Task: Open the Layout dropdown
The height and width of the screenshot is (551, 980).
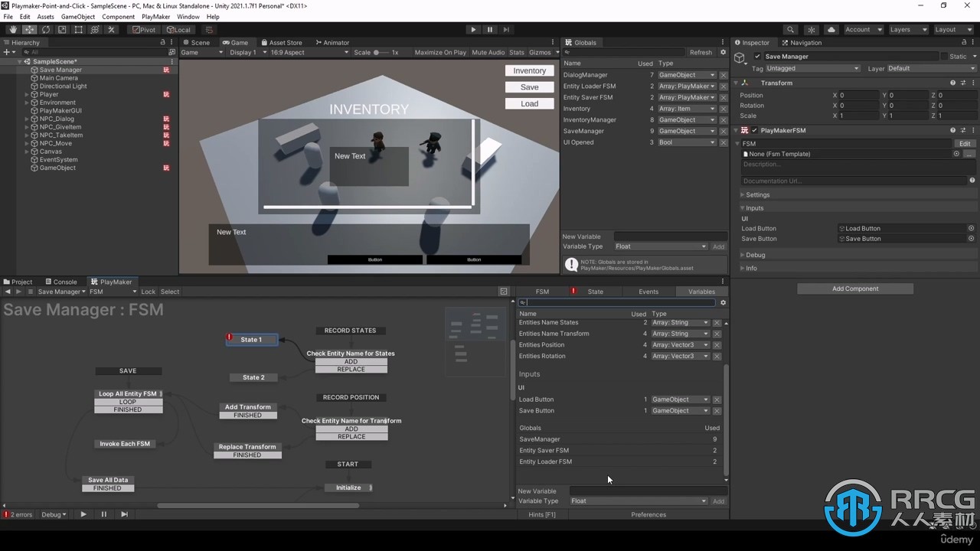Action: [952, 30]
